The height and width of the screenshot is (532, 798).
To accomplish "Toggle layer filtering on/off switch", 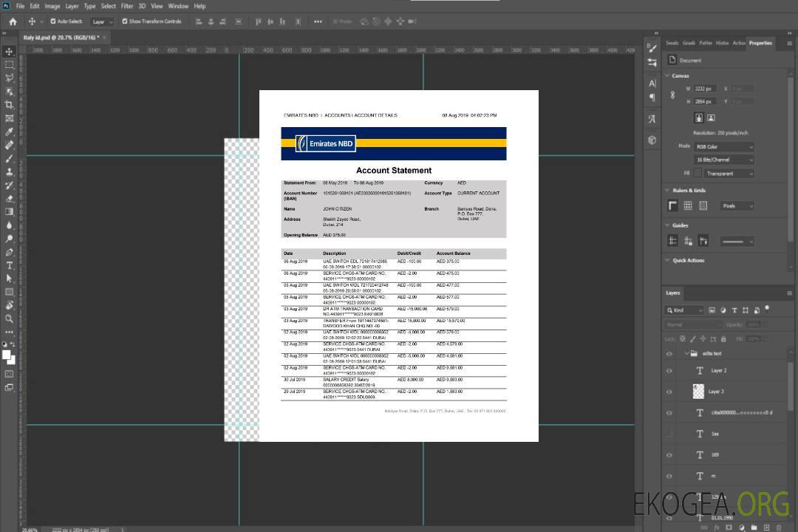I will [767, 309].
